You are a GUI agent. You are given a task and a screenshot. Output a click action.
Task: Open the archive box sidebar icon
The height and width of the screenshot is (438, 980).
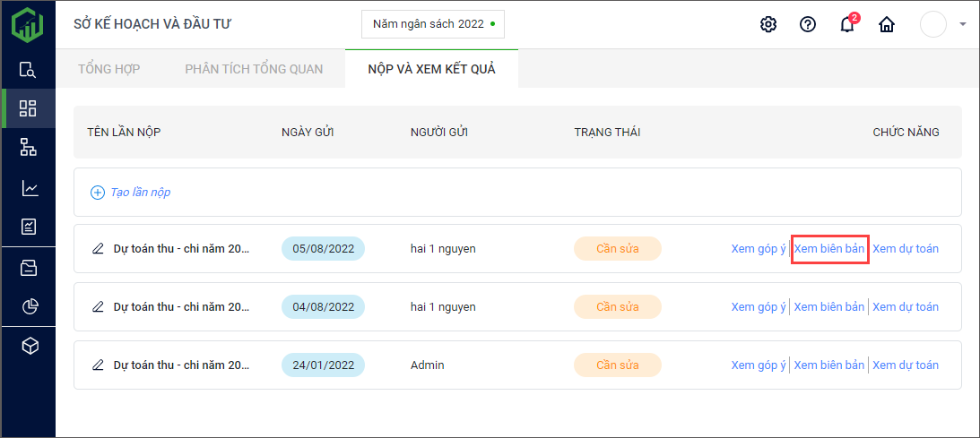pos(29,267)
